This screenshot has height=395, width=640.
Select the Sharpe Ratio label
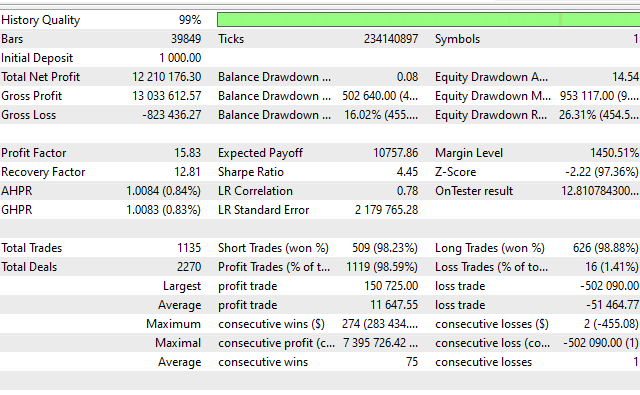pyautogui.click(x=251, y=172)
